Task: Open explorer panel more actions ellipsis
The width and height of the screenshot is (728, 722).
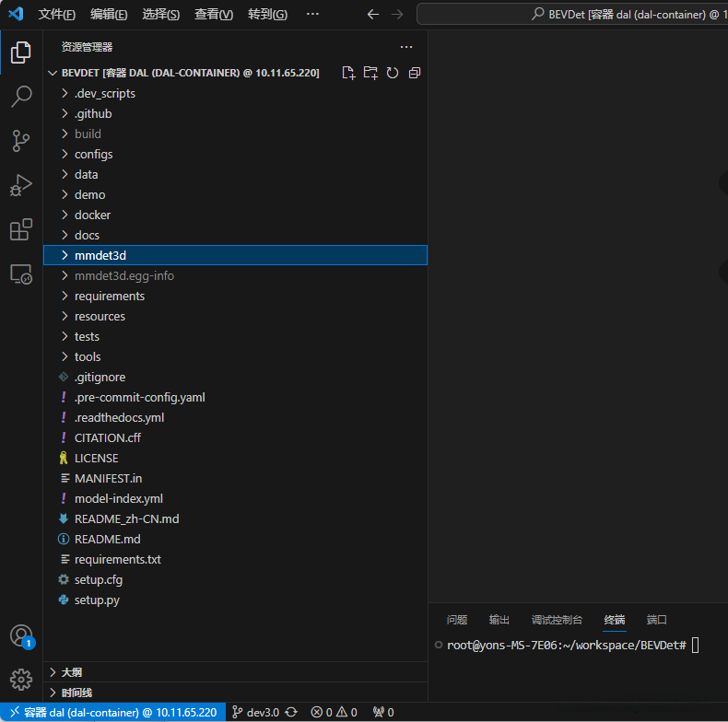Action: pyautogui.click(x=406, y=47)
